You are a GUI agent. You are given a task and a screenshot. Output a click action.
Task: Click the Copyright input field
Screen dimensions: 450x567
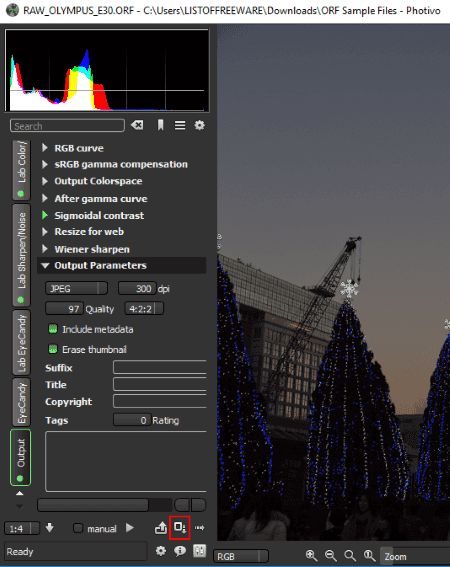160,401
